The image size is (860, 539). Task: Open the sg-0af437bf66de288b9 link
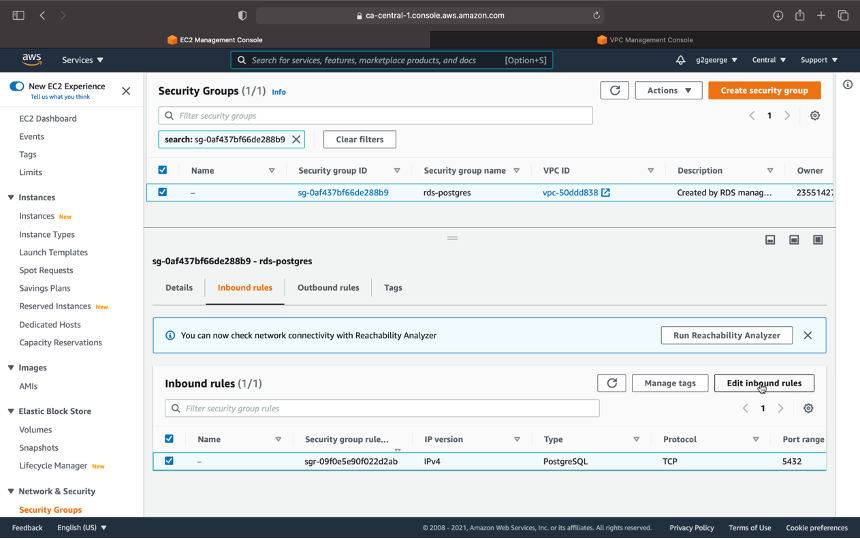coord(343,192)
